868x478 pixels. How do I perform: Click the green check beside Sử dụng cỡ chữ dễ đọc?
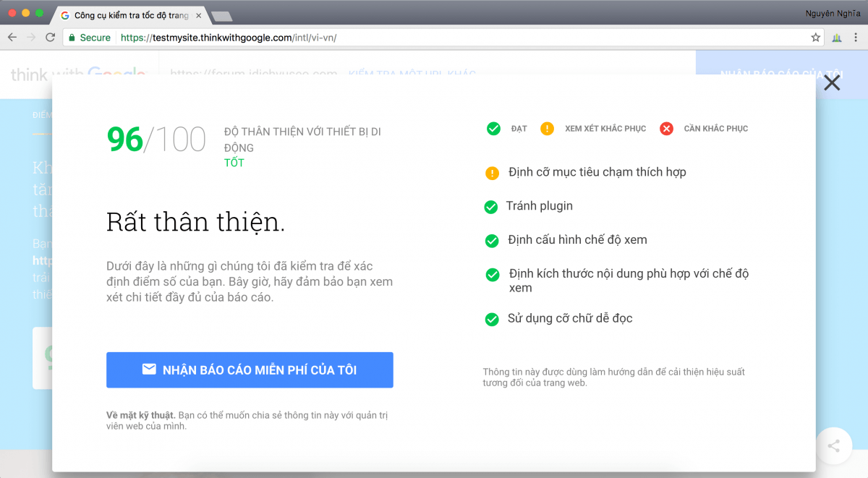pyautogui.click(x=492, y=319)
